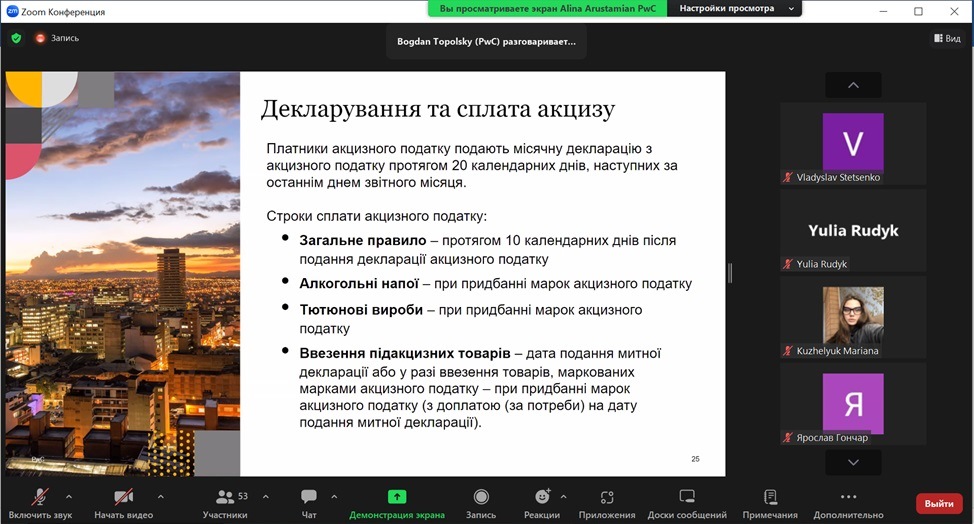Change layout using Вид button
This screenshot has width=974, height=524.
point(947,38)
